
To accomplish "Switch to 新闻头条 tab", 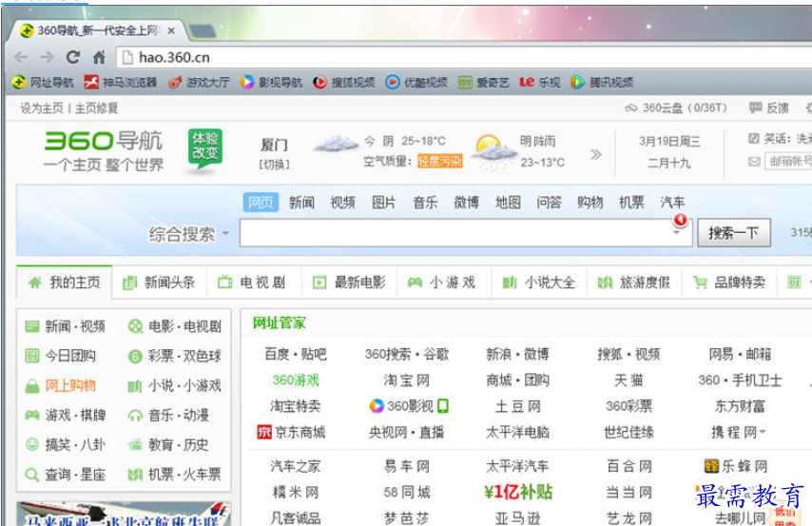I will coord(159,282).
